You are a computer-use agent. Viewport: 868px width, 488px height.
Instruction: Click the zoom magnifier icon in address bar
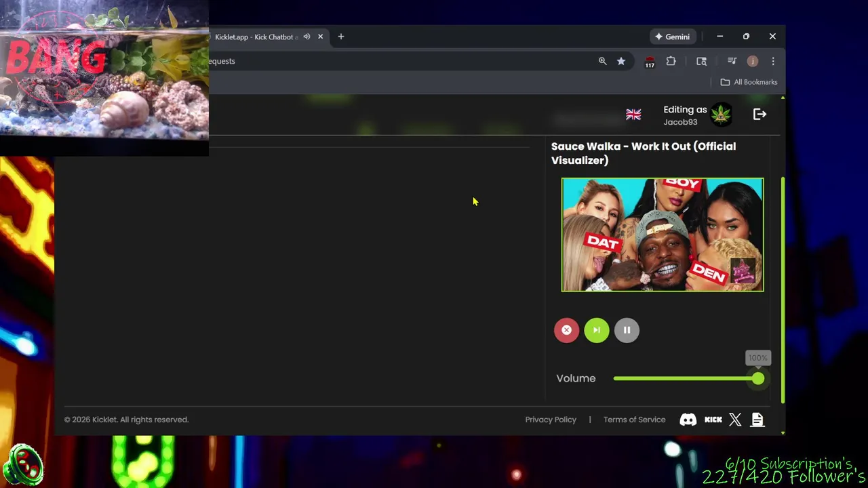pos(602,61)
